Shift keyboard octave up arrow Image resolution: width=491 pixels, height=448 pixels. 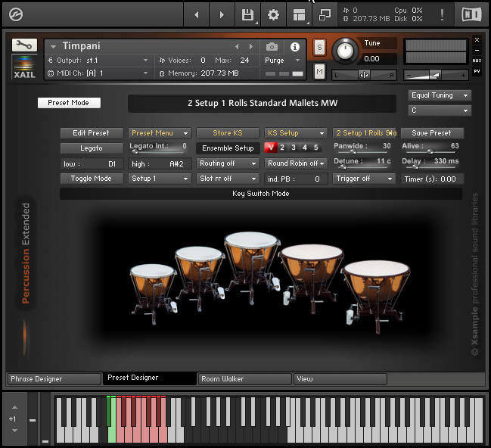coord(14,407)
